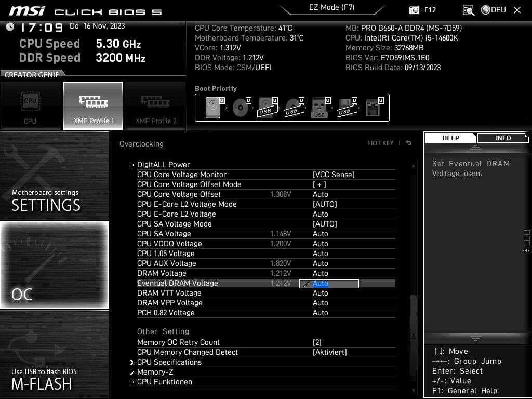
Task: Select the CPU SA Voltage row
Action: tap(266, 234)
